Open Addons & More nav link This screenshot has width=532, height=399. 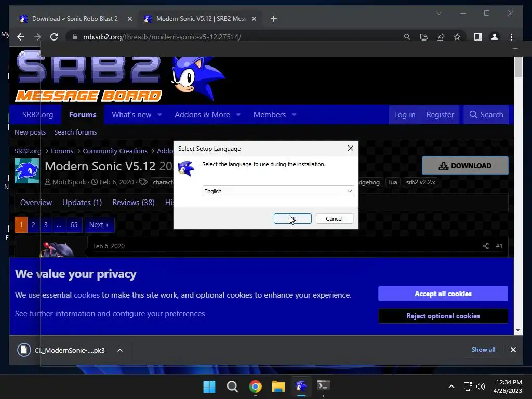point(202,115)
